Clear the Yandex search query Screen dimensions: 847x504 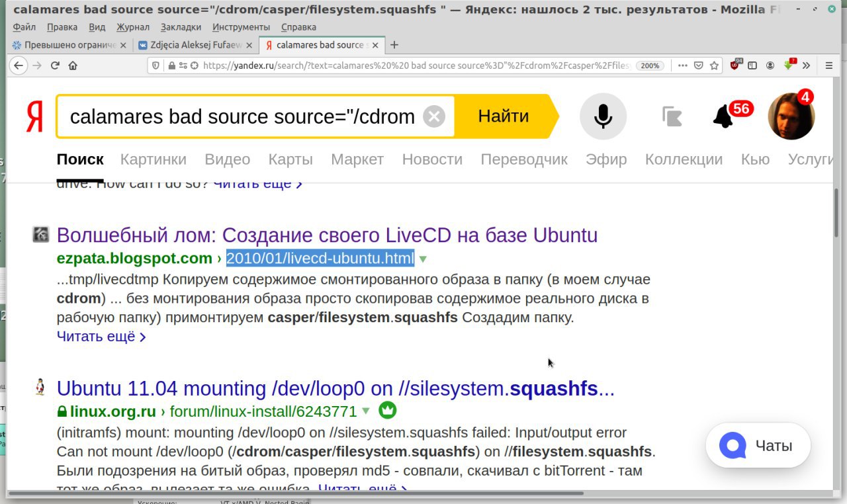click(x=433, y=116)
